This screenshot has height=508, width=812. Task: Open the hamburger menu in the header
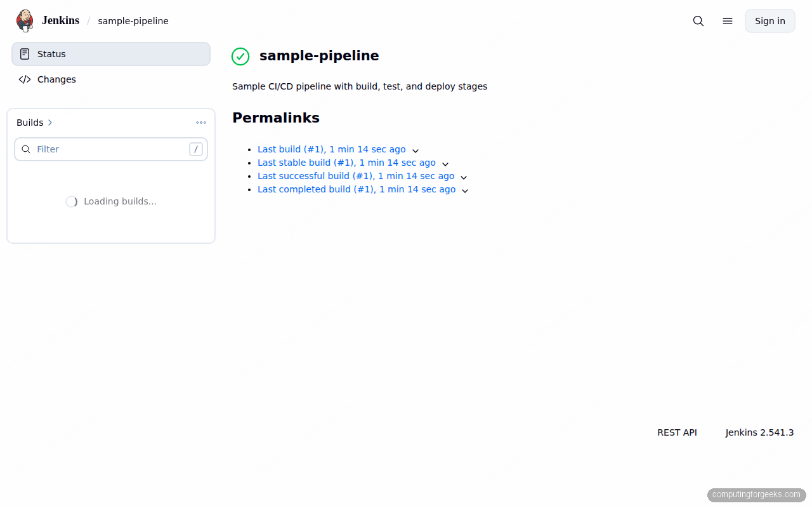[727, 21]
